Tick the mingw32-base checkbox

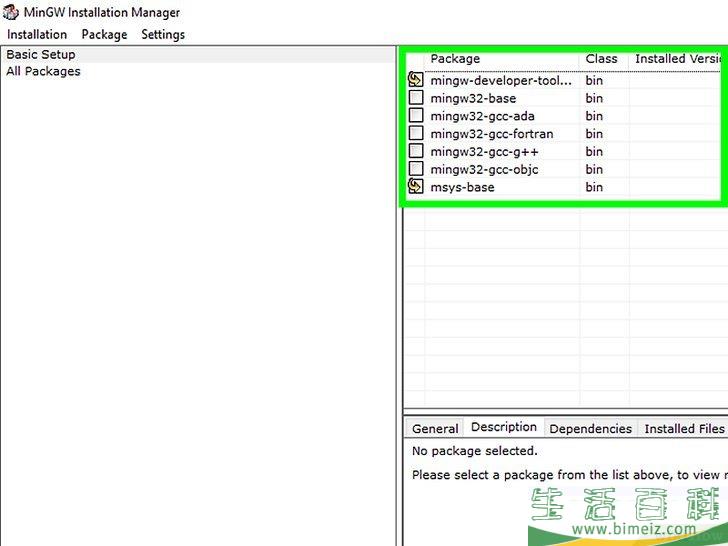tap(416, 98)
